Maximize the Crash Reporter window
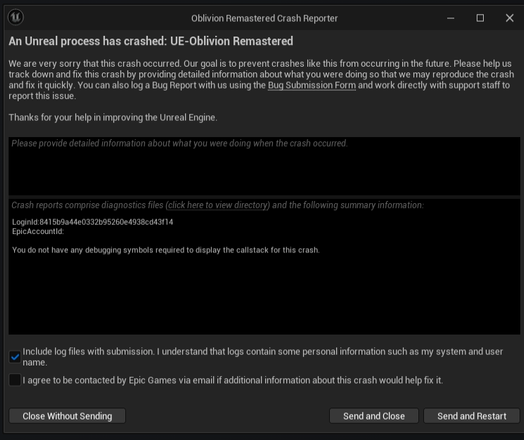This screenshot has height=440, width=524. (480, 18)
